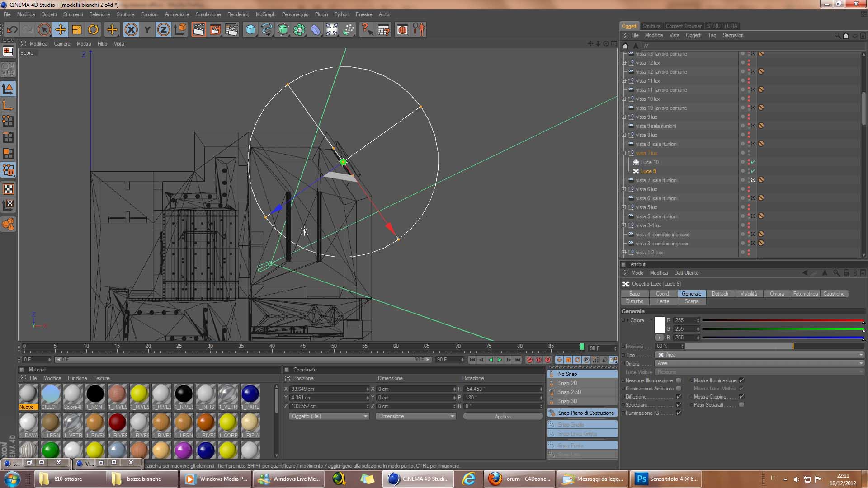Click the render to picture viewer icon
Viewport: 868px width, 488px height.
(x=215, y=30)
